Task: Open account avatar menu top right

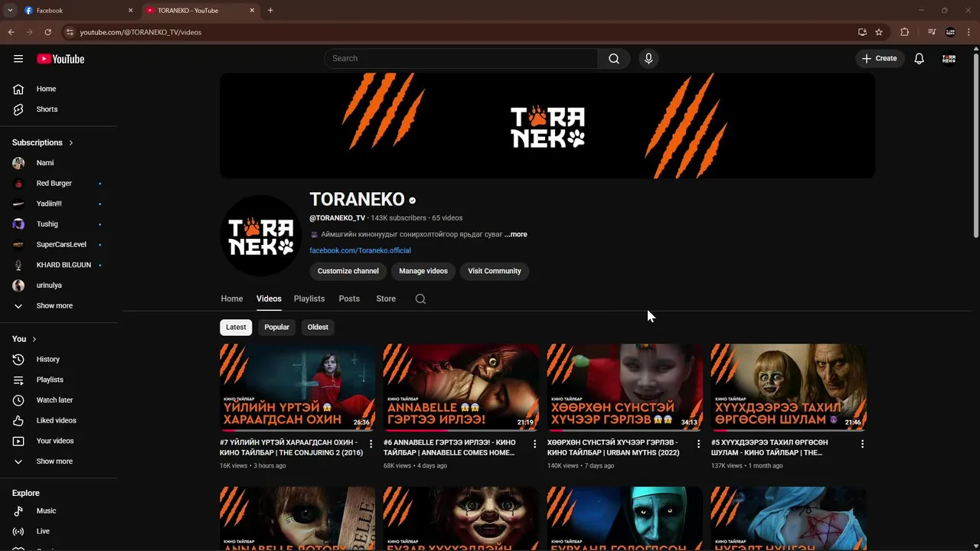Action: coord(949,59)
